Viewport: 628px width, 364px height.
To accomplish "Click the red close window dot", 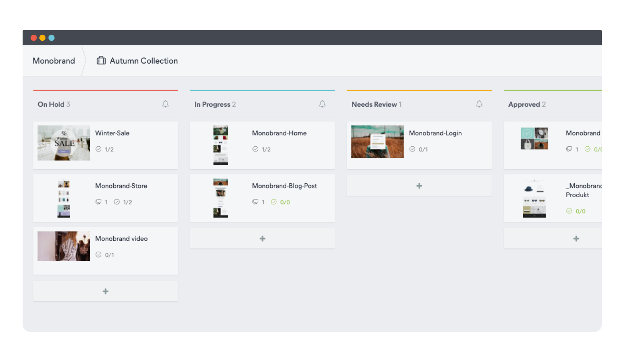I will click(34, 38).
